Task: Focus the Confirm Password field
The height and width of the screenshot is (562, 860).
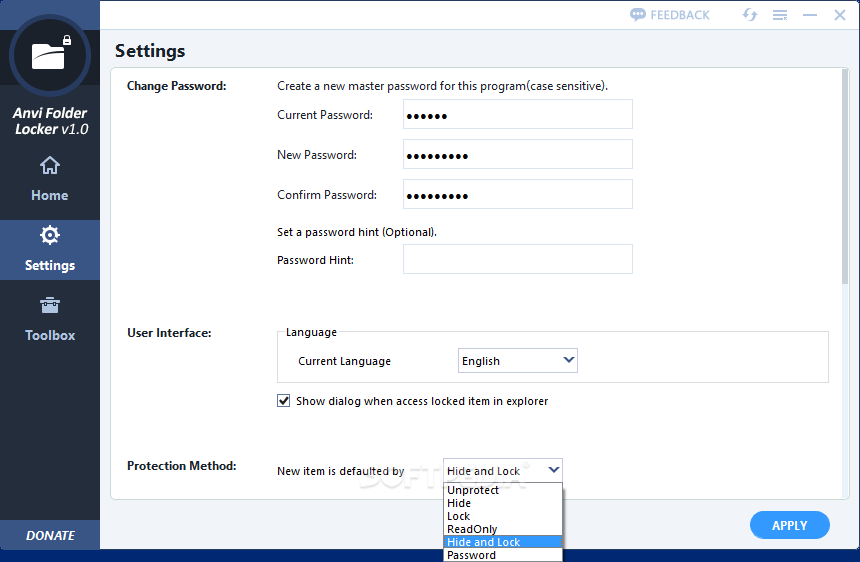Action: coord(518,194)
